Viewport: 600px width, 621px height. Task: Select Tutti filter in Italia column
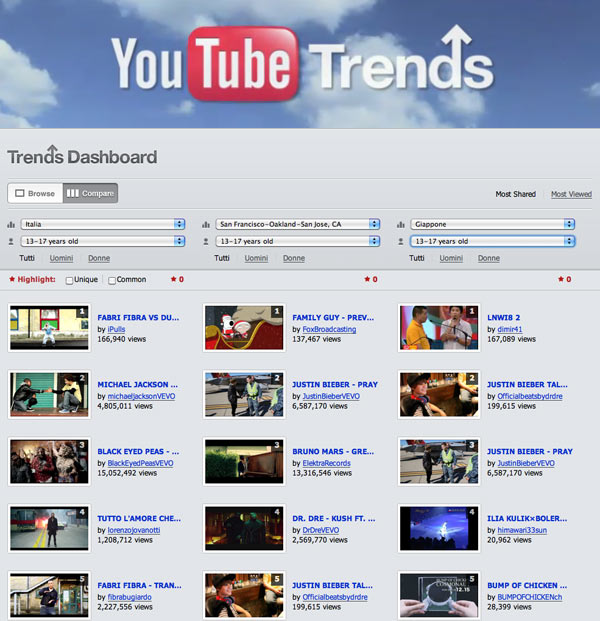[x=27, y=258]
